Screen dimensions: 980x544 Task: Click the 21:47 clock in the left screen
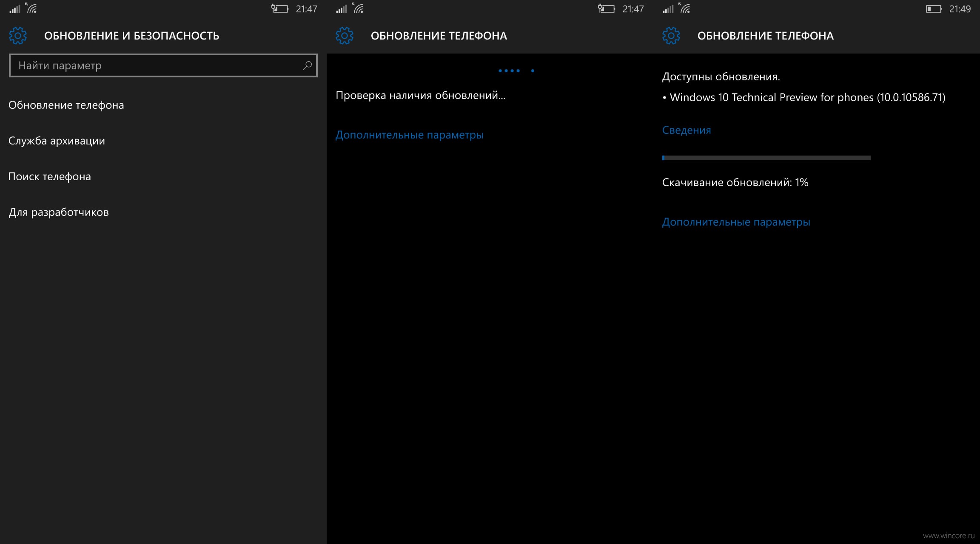(x=307, y=9)
